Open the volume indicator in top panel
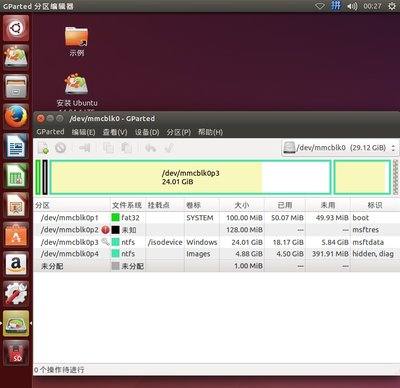 click(x=352, y=6)
